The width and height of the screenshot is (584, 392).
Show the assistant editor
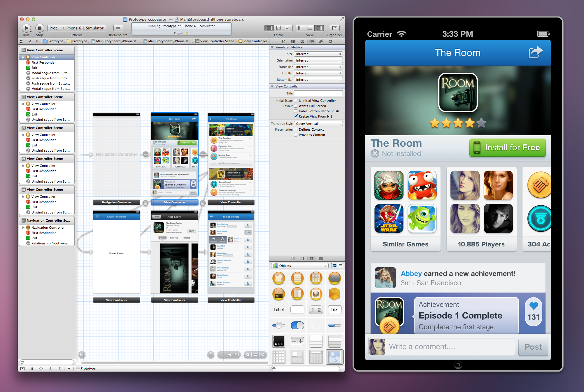(x=279, y=28)
